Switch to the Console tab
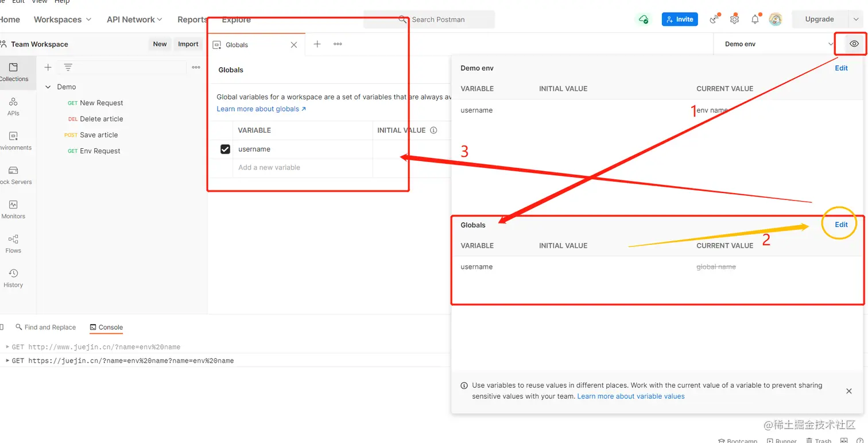 [x=106, y=328]
